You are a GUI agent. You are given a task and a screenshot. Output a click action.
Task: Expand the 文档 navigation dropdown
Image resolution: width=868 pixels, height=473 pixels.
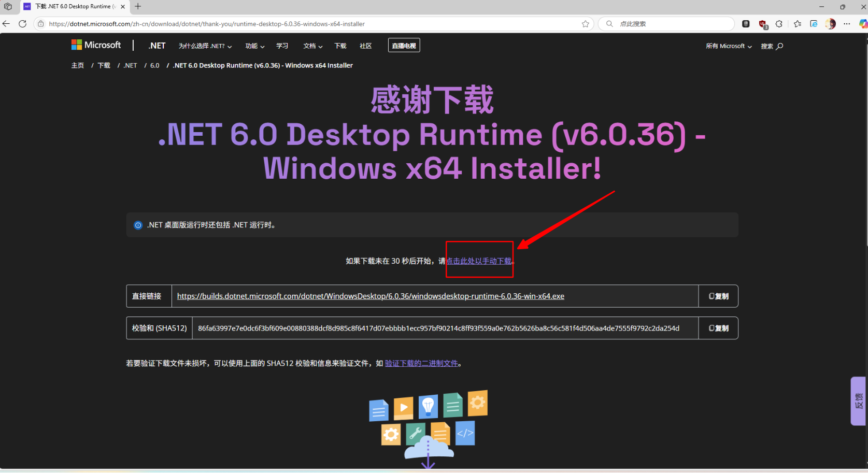pyautogui.click(x=313, y=46)
